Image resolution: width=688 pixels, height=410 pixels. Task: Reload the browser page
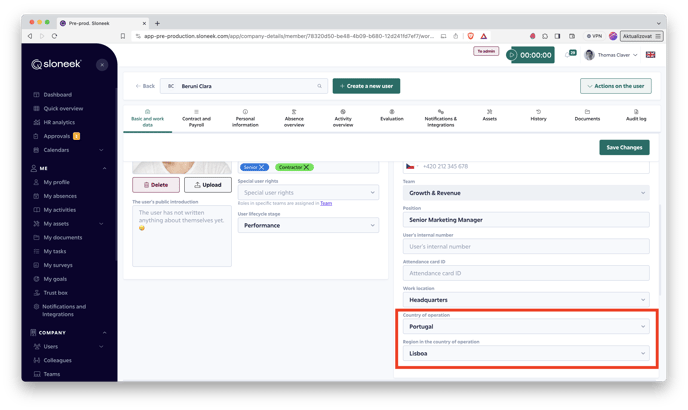click(54, 36)
